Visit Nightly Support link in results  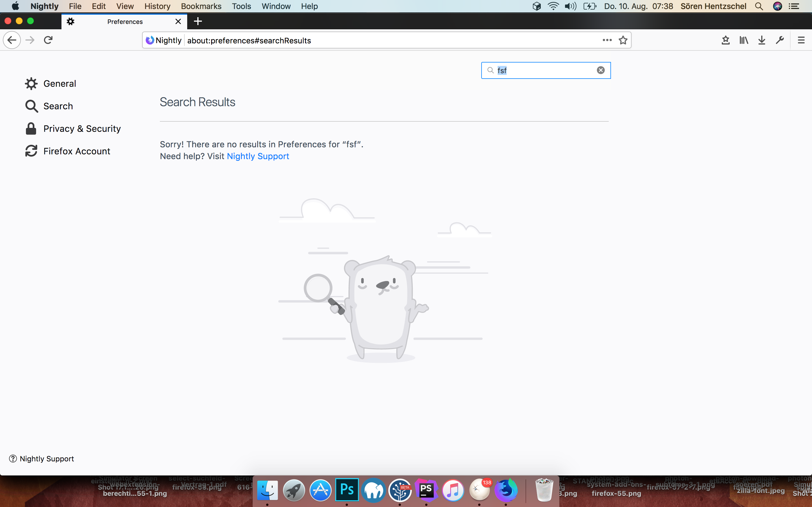258,156
